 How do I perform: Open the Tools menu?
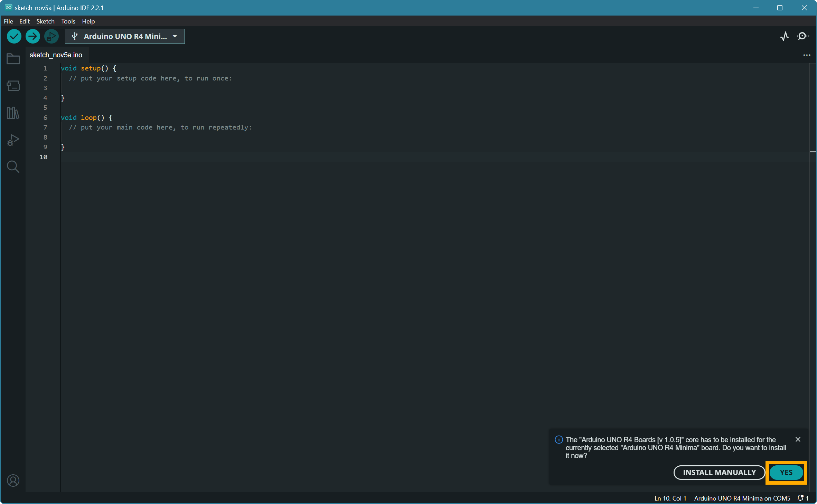[x=68, y=21]
